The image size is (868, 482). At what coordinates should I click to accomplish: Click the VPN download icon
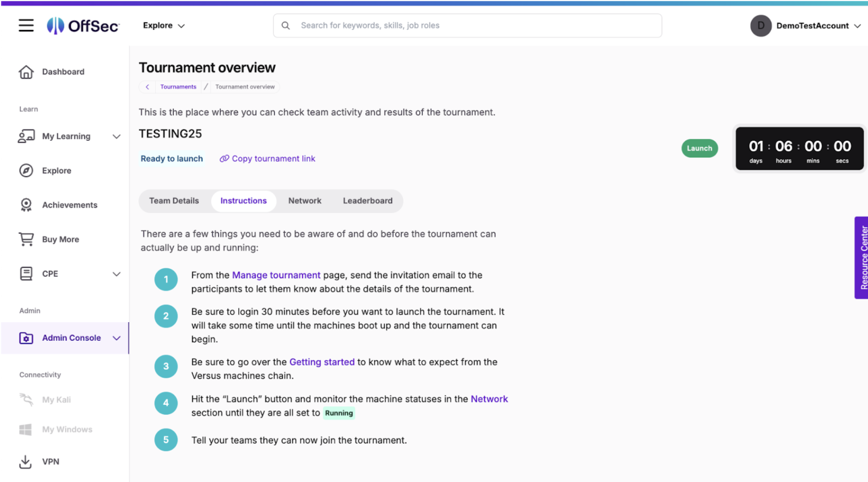[25, 461]
